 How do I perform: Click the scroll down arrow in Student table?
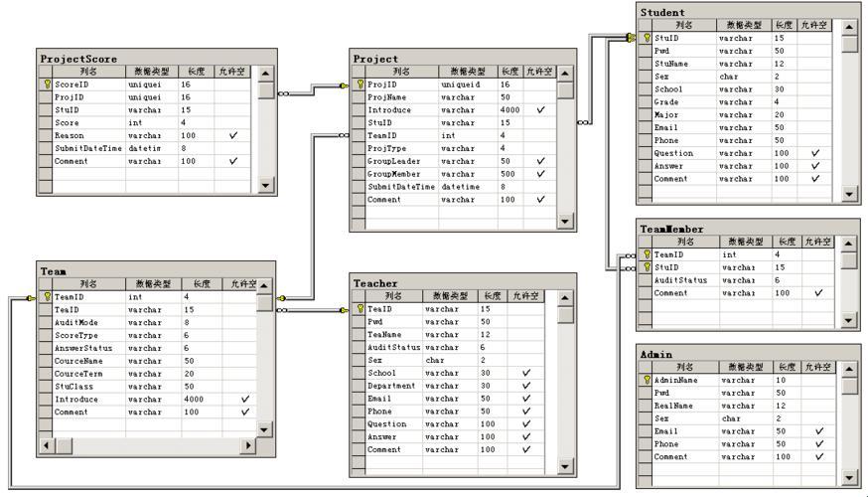coord(850,194)
